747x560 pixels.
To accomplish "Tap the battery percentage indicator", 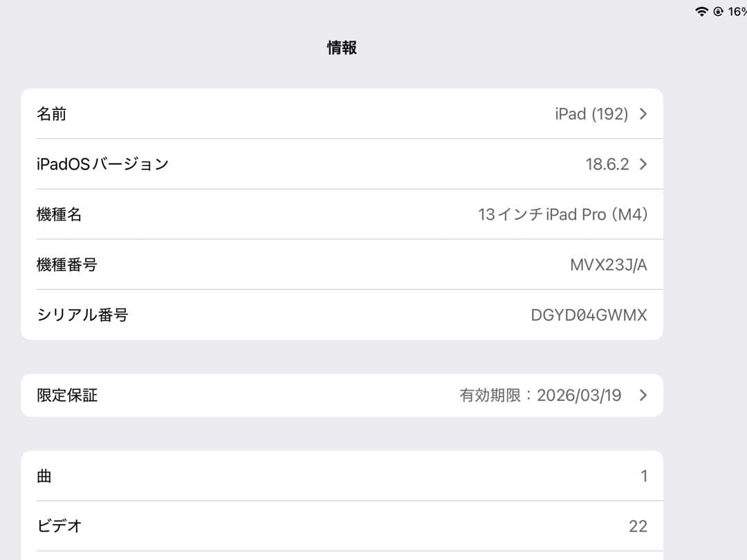I will [737, 10].
